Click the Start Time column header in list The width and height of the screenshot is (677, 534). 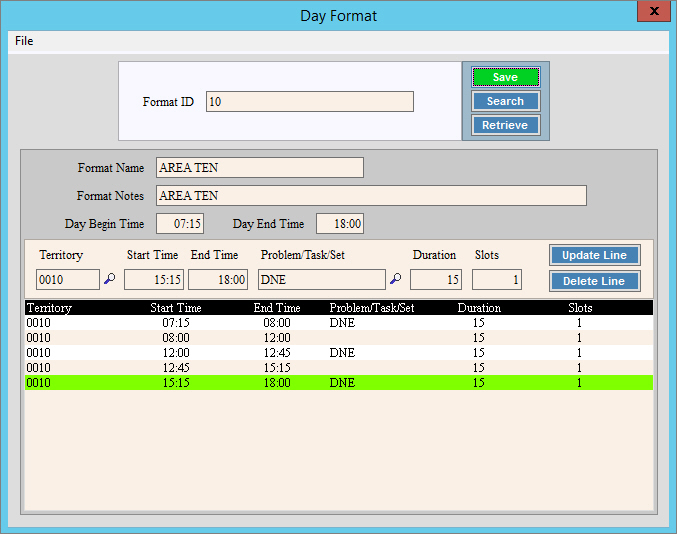pyautogui.click(x=176, y=308)
